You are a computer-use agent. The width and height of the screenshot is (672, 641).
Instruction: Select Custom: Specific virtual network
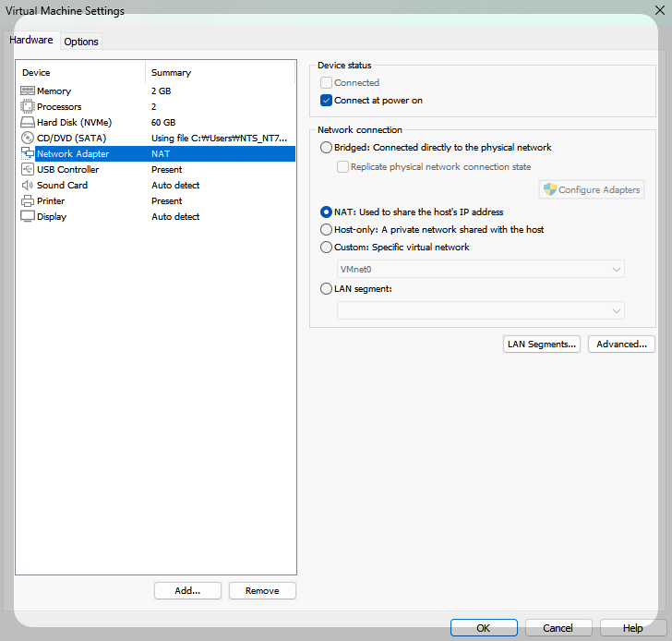326,247
